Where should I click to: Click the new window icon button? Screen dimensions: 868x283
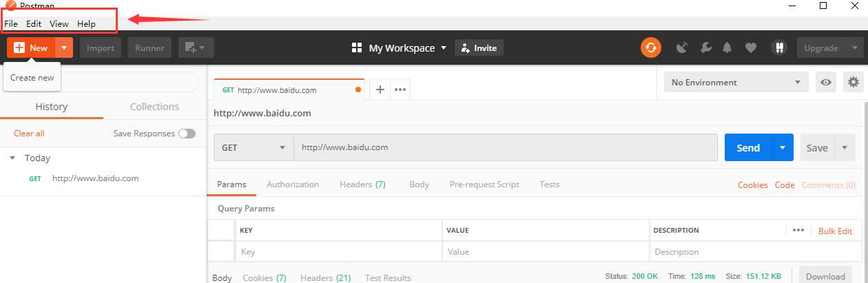(196, 48)
